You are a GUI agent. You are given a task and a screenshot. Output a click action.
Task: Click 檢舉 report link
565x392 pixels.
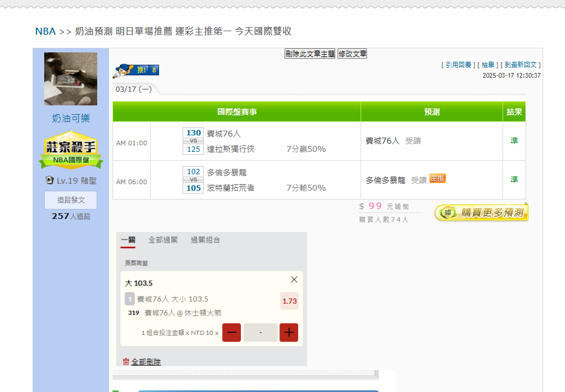(x=488, y=65)
